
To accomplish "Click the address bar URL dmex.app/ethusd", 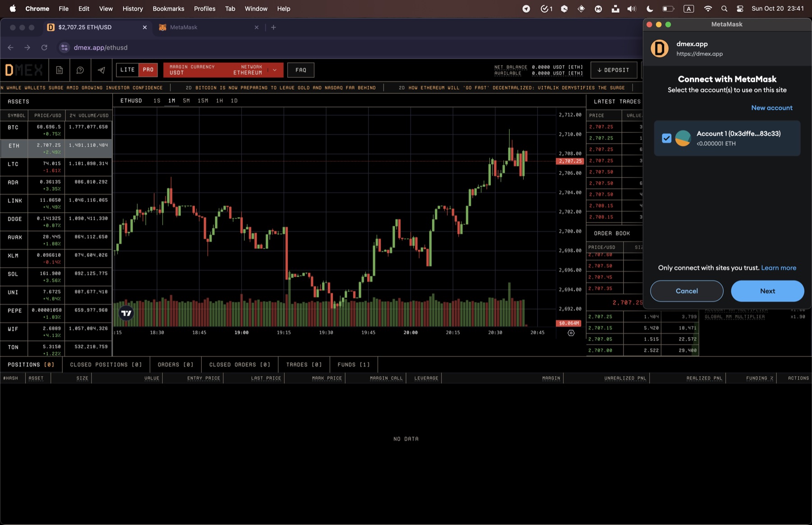I will click(101, 47).
